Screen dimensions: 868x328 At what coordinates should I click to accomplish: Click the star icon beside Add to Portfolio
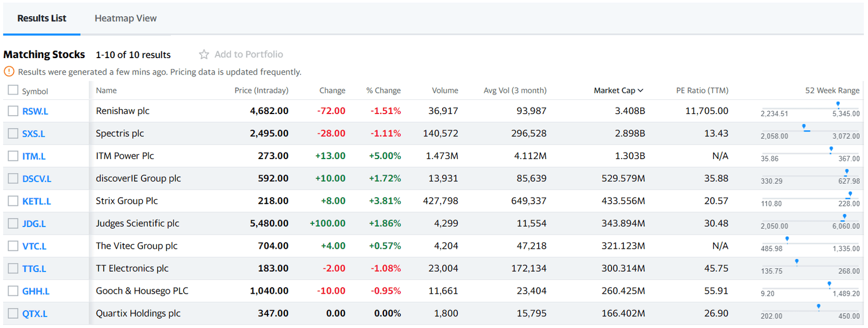[x=204, y=54]
